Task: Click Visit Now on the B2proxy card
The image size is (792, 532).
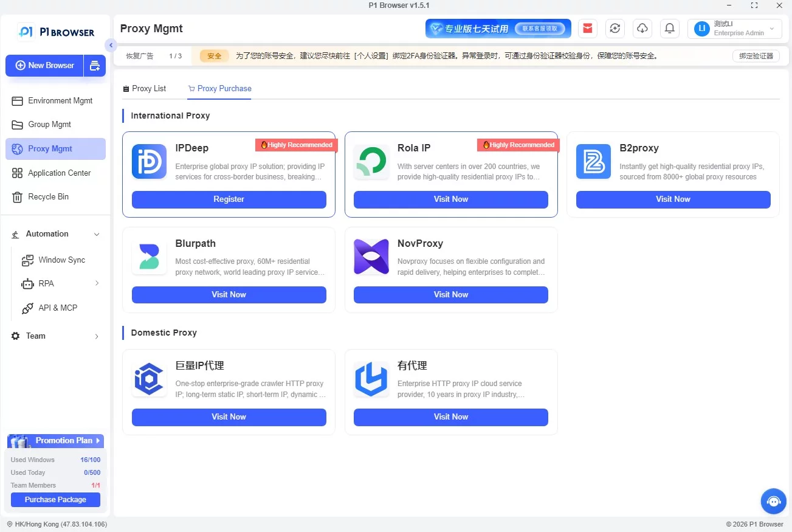Action: pyautogui.click(x=673, y=199)
